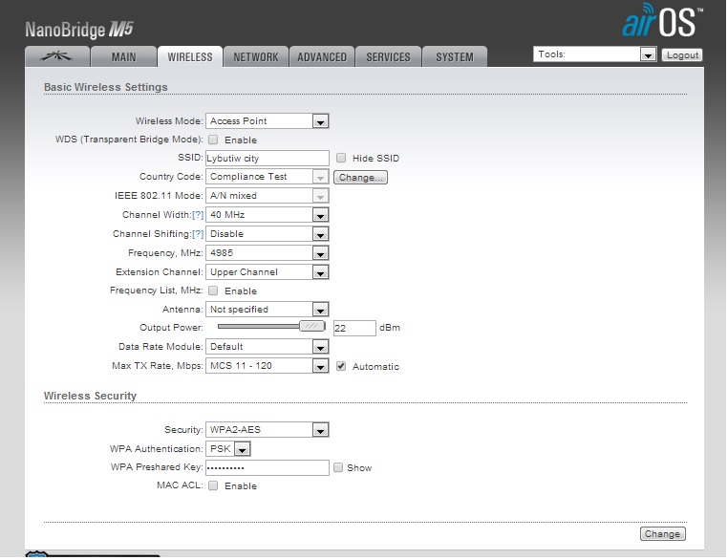The image size is (728, 560).
Task: Open Channel Shifting help [?] link
Action: tap(198, 233)
